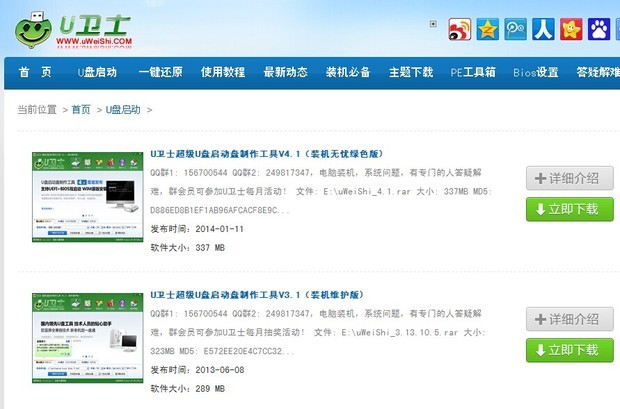Click 详细介绍 button for V3.1
The height and width of the screenshot is (409, 620).
coord(570,319)
